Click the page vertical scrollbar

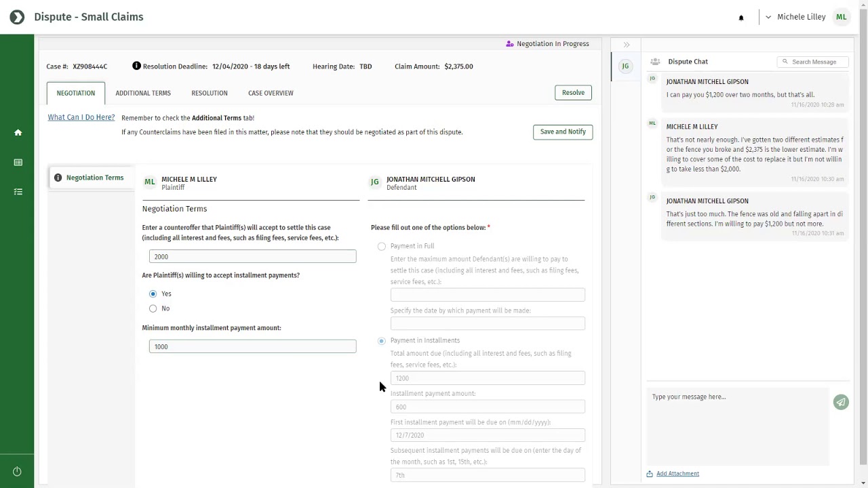[x=863, y=244]
